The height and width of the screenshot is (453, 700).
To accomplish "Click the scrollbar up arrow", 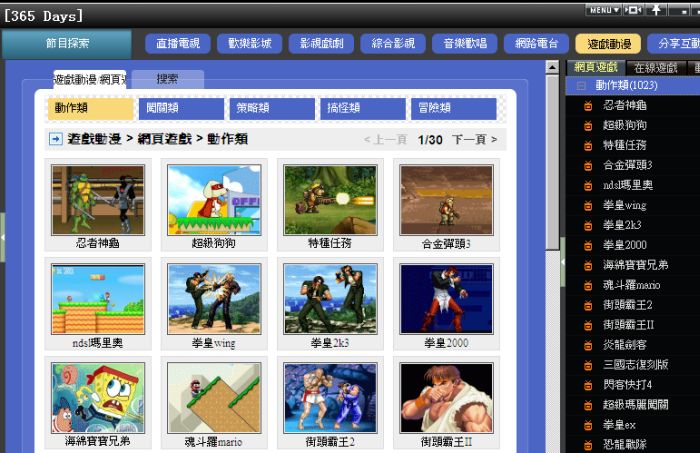I will click(552, 67).
